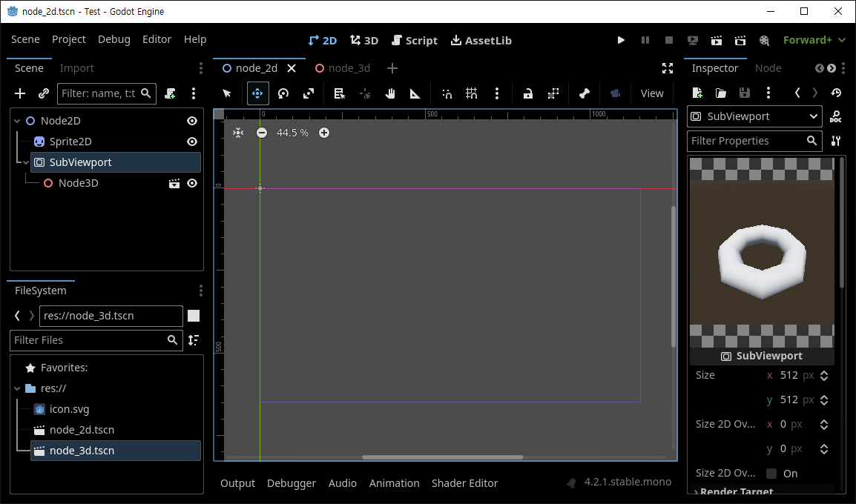Activate the Rotate Mode tool
Image resolution: width=856 pixels, height=504 pixels.
point(283,93)
